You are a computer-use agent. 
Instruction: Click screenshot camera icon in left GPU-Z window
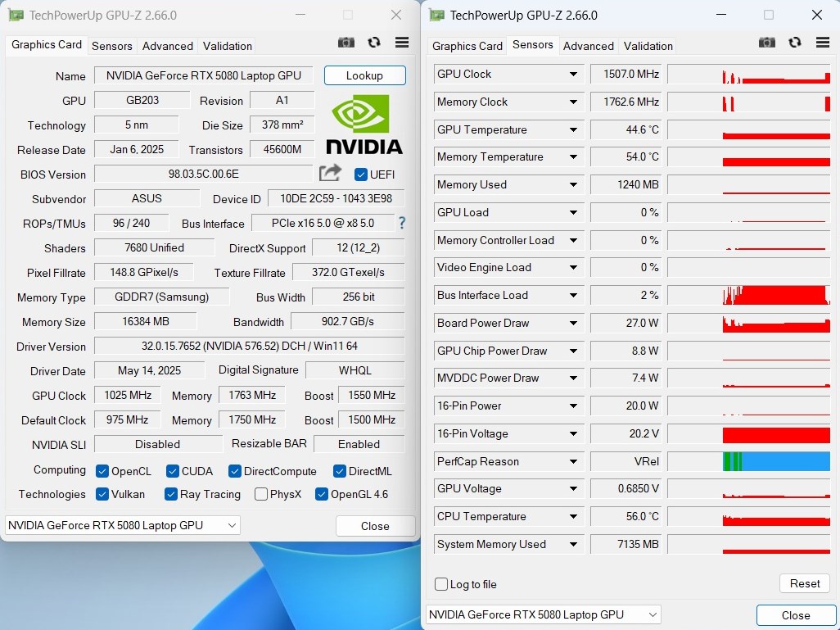(x=346, y=43)
